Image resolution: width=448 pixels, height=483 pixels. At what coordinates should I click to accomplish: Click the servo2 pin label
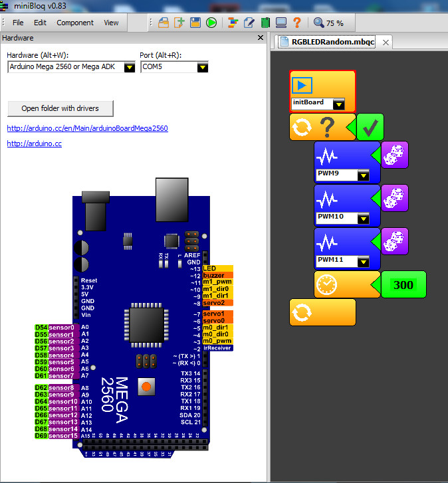pyautogui.click(x=217, y=303)
